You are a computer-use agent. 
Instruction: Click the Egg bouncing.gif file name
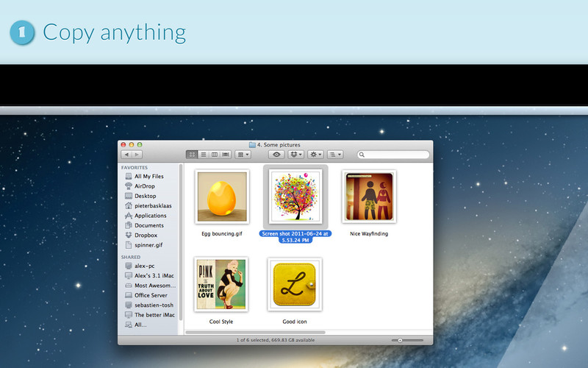[222, 233]
